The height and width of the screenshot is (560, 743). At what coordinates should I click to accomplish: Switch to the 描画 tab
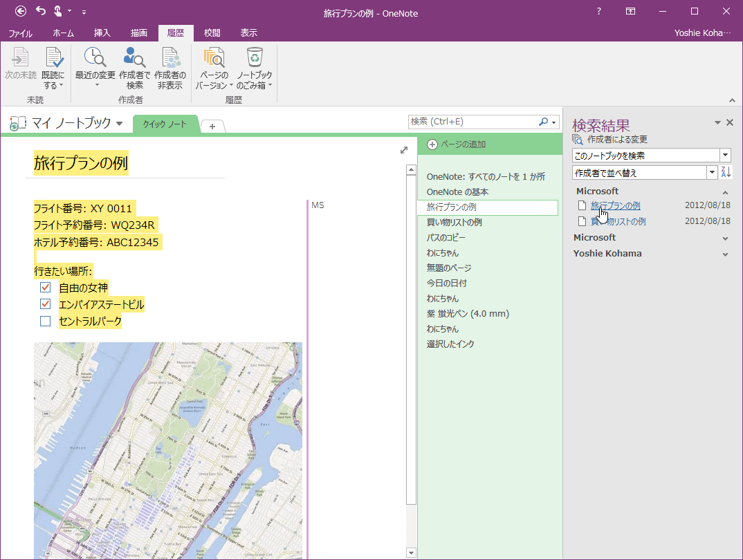click(139, 33)
